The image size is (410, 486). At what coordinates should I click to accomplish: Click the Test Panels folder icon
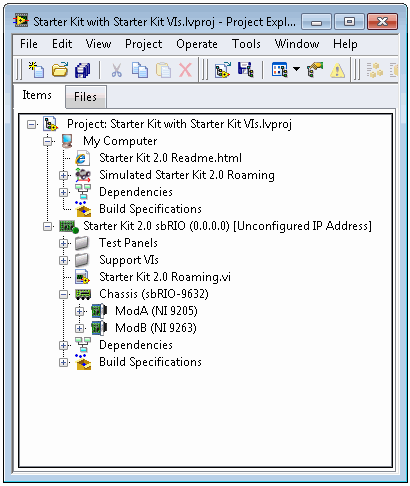click(82, 243)
